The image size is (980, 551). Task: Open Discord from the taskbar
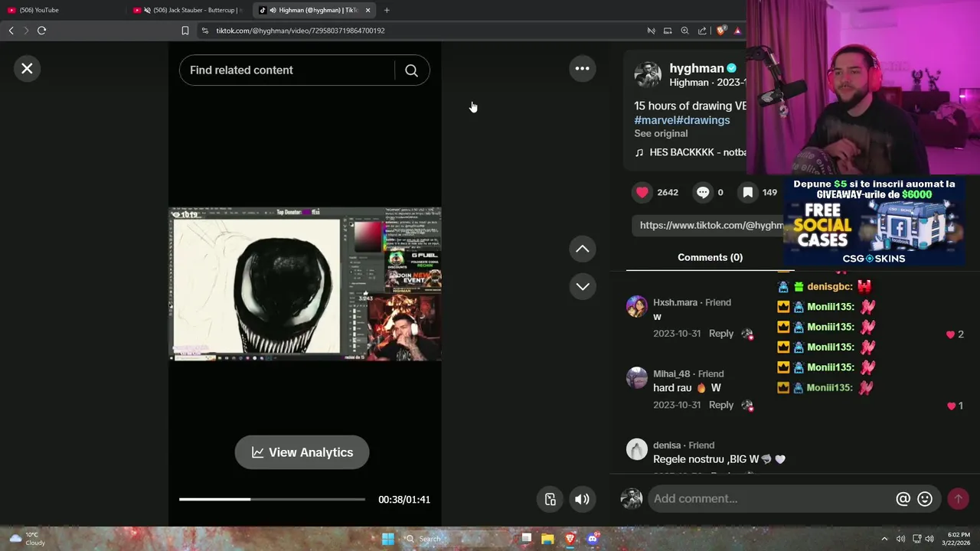[592, 539]
